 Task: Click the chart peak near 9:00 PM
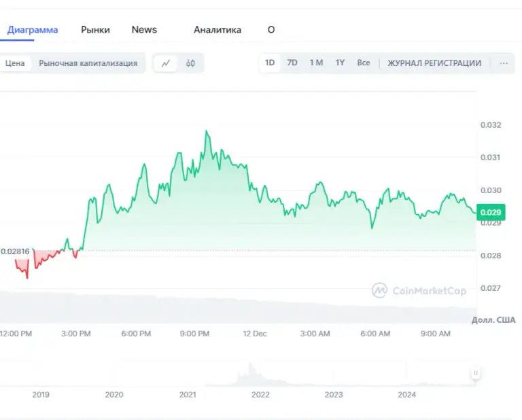point(207,131)
